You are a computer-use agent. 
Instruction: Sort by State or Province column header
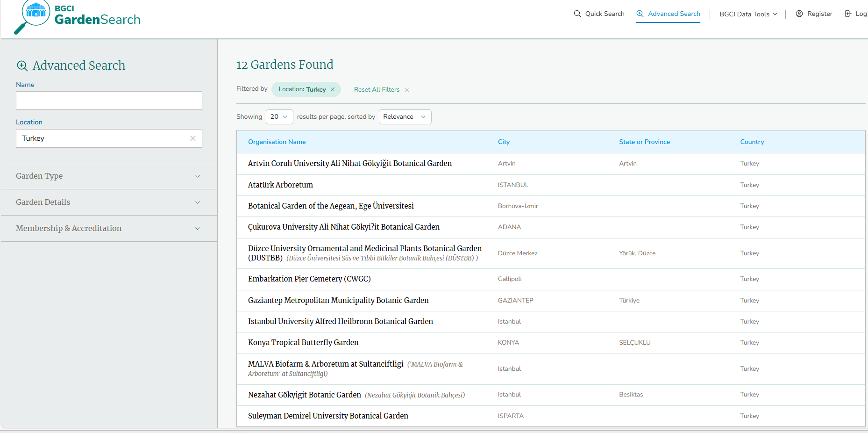point(644,142)
